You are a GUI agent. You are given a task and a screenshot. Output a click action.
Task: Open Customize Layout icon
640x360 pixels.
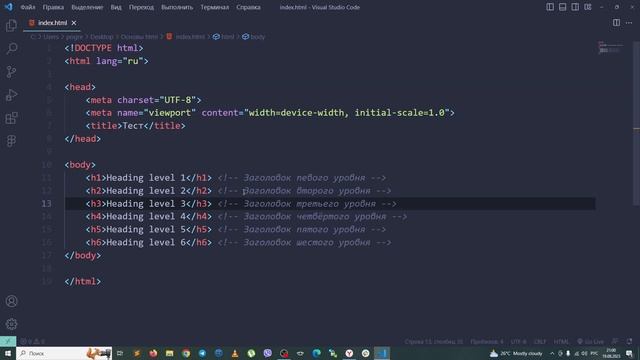(x=588, y=7)
